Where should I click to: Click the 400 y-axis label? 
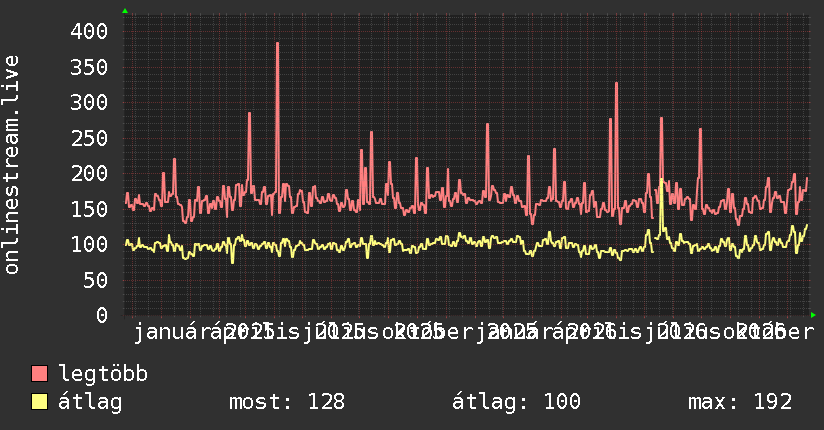(89, 32)
